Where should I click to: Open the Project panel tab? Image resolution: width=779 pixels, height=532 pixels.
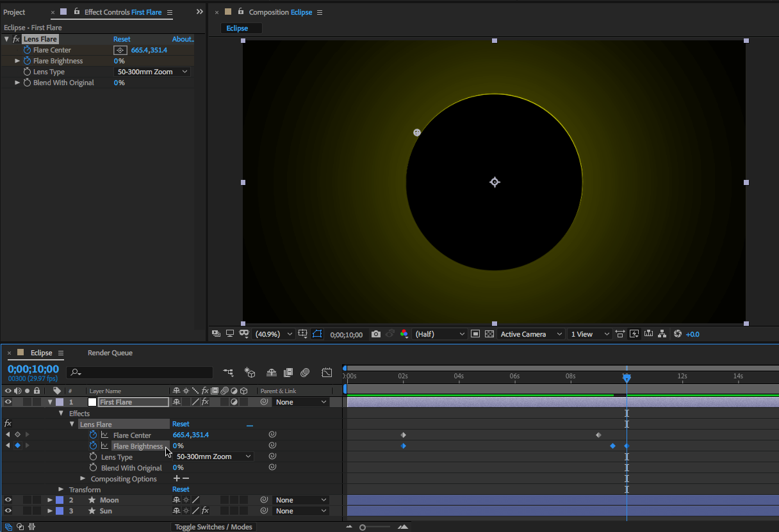[14, 12]
